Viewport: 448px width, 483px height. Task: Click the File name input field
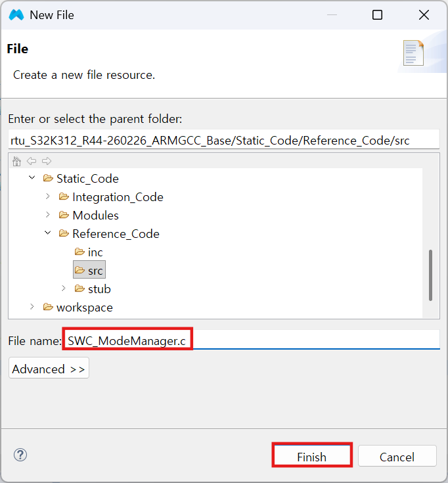pos(251,339)
